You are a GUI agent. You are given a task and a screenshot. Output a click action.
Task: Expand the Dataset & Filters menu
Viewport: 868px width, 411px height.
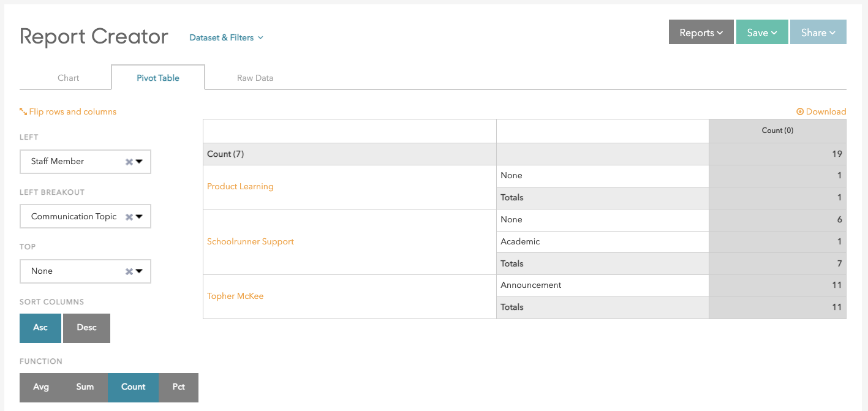tap(226, 37)
